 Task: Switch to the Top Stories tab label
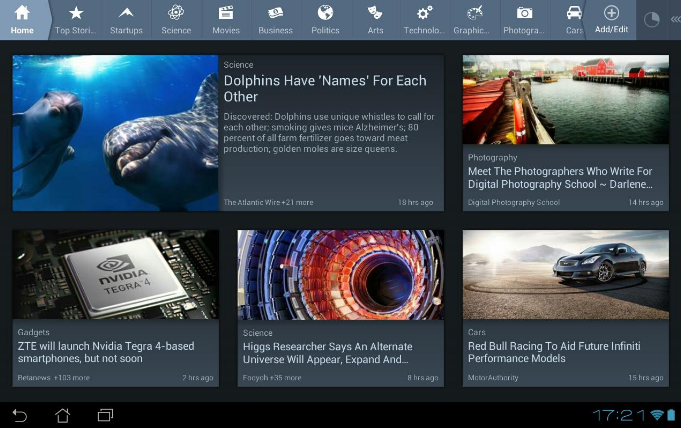pos(76,30)
